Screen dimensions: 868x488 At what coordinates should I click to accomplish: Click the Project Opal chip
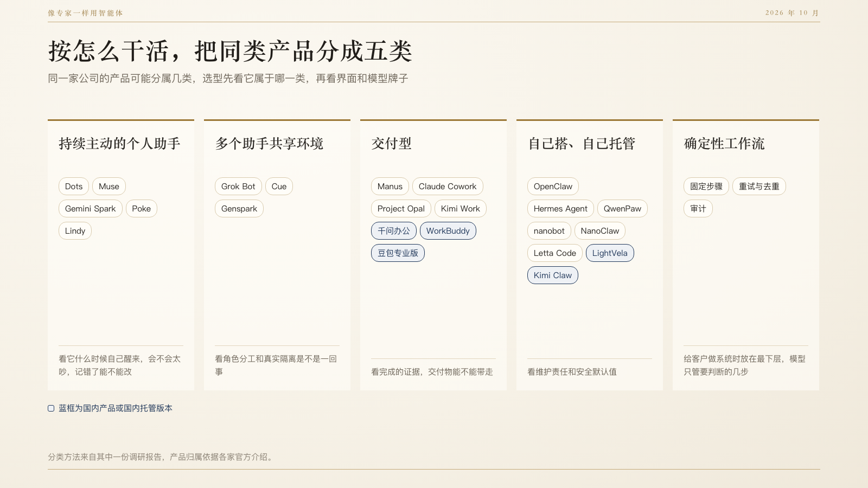click(401, 209)
